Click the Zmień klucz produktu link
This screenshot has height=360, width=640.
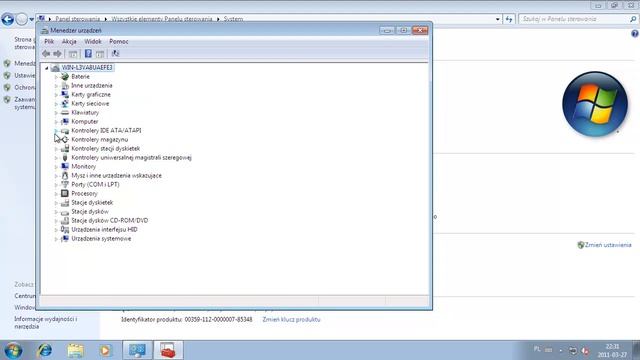(x=291, y=319)
